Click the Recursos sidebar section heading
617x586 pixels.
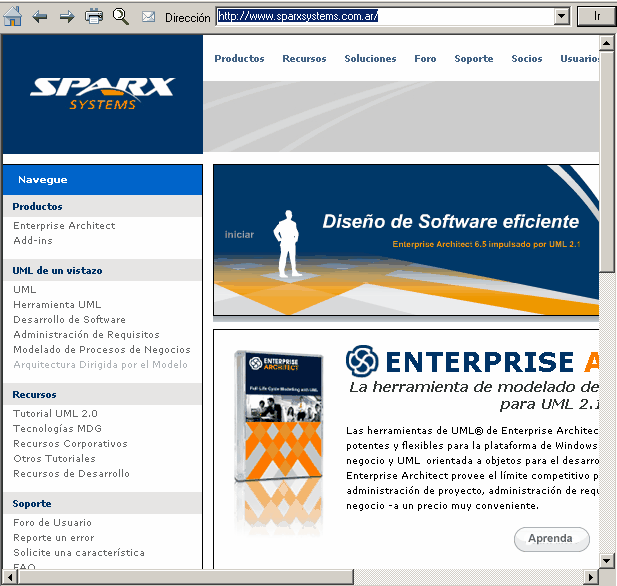click(x=34, y=395)
